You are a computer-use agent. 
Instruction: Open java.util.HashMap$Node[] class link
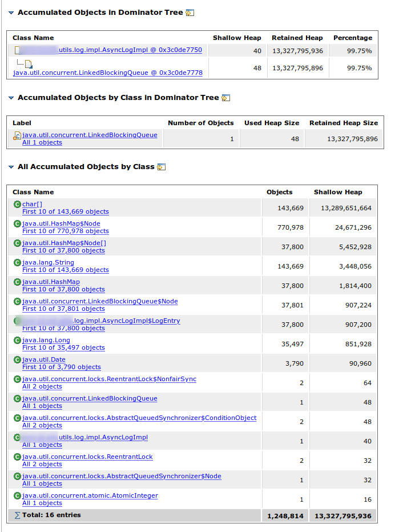pyautogui.click(x=64, y=243)
